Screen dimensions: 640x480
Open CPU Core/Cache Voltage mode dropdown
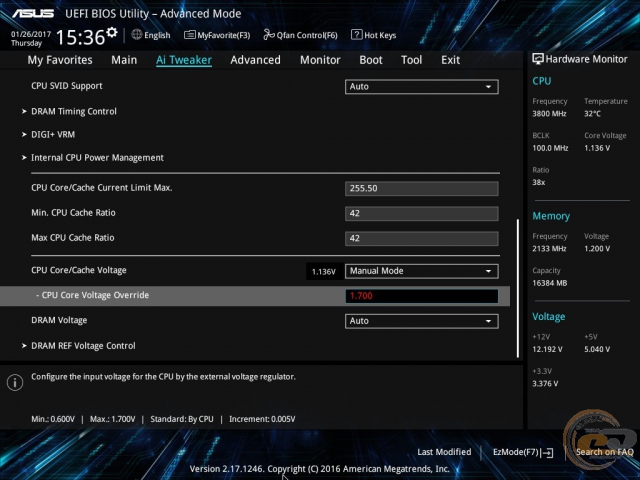point(422,271)
